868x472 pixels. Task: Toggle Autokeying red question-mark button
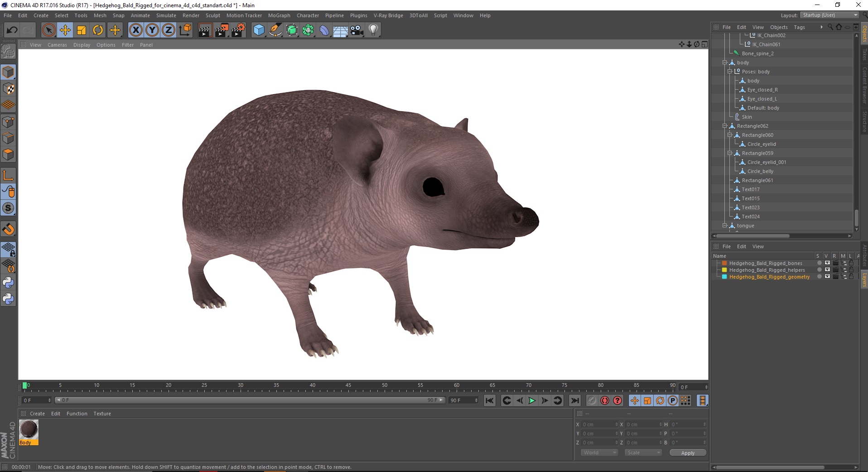(617, 400)
